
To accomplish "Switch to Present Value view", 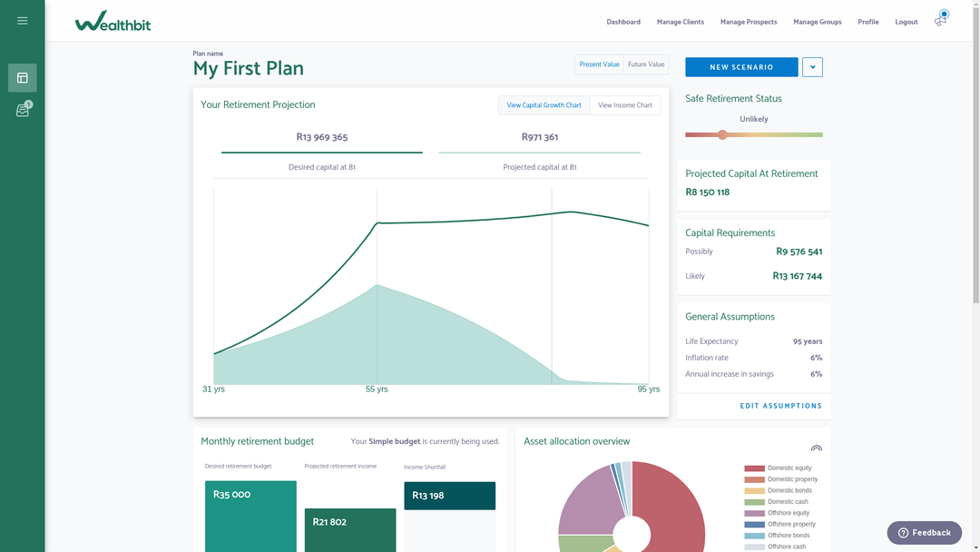I will [x=599, y=64].
